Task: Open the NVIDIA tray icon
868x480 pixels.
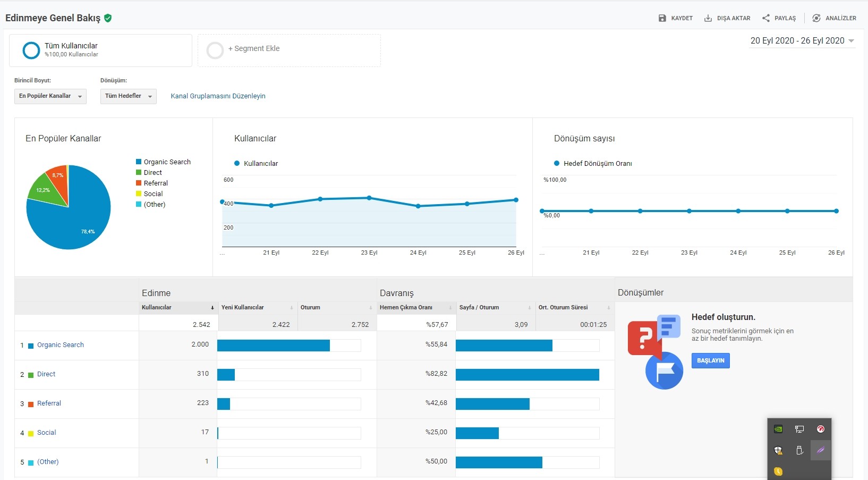Action: point(778,429)
